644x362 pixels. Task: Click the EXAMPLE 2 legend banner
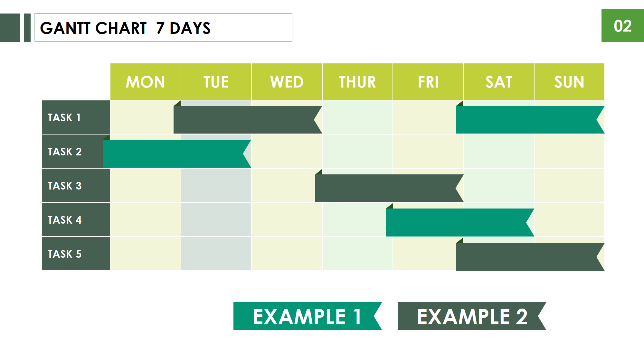point(472,316)
